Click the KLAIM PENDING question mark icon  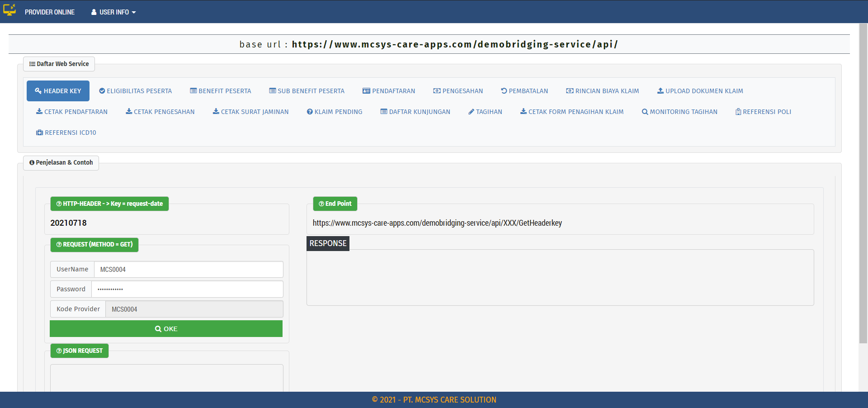click(x=310, y=112)
